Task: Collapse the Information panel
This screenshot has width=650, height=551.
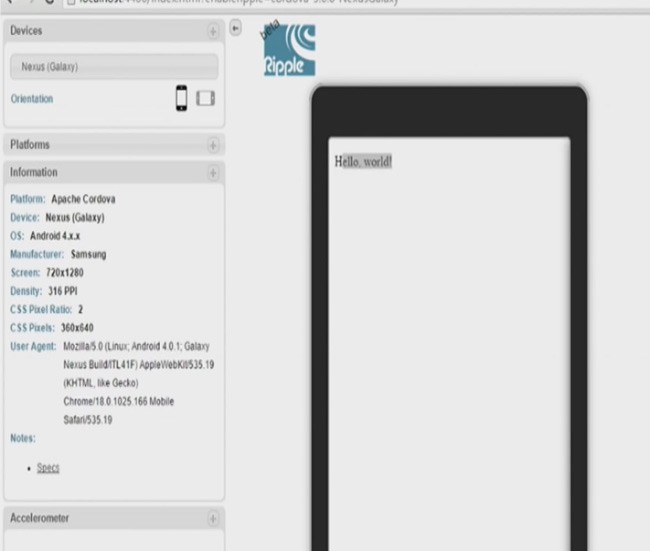Action: pyautogui.click(x=114, y=172)
